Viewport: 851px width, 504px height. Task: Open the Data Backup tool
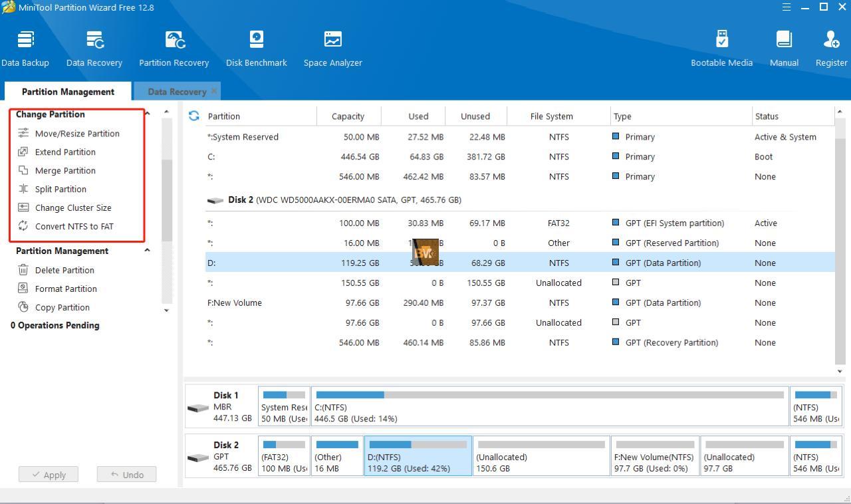click(25, 49)
